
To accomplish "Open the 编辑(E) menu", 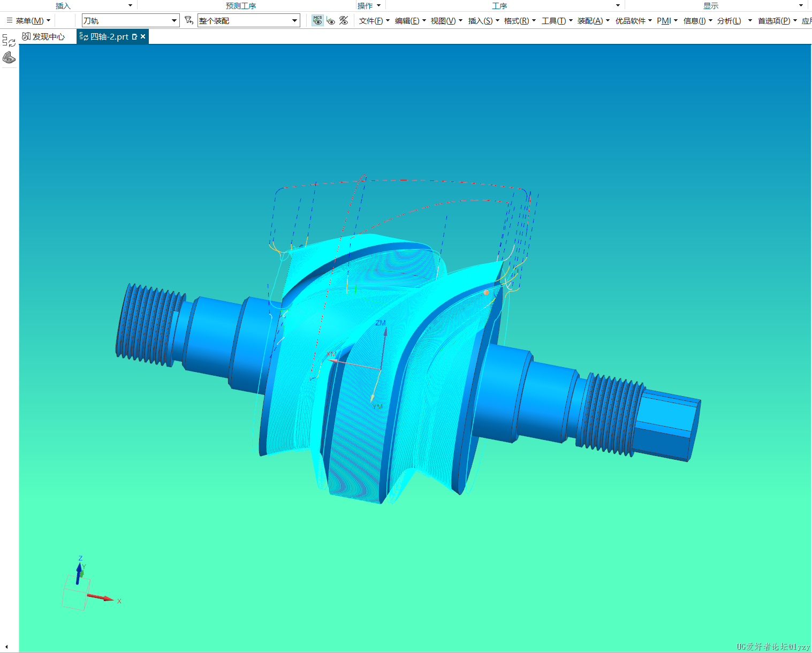I will tap(411, 21).
